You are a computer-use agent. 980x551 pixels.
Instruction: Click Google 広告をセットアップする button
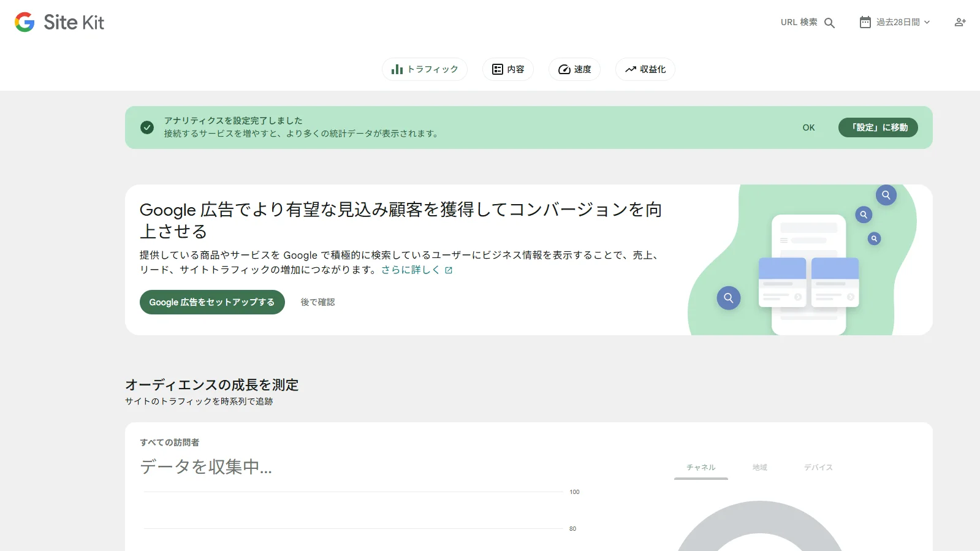click(x=212, y=302)
